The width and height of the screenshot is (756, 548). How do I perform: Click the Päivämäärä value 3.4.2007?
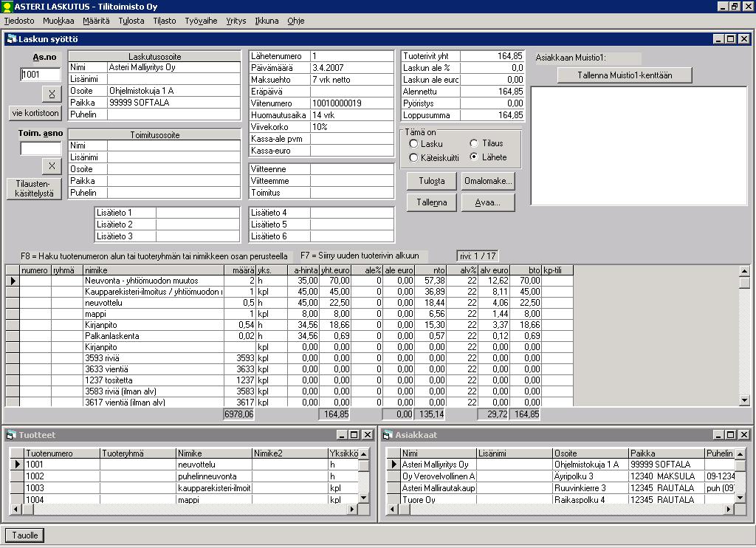(x=352, y=68)
